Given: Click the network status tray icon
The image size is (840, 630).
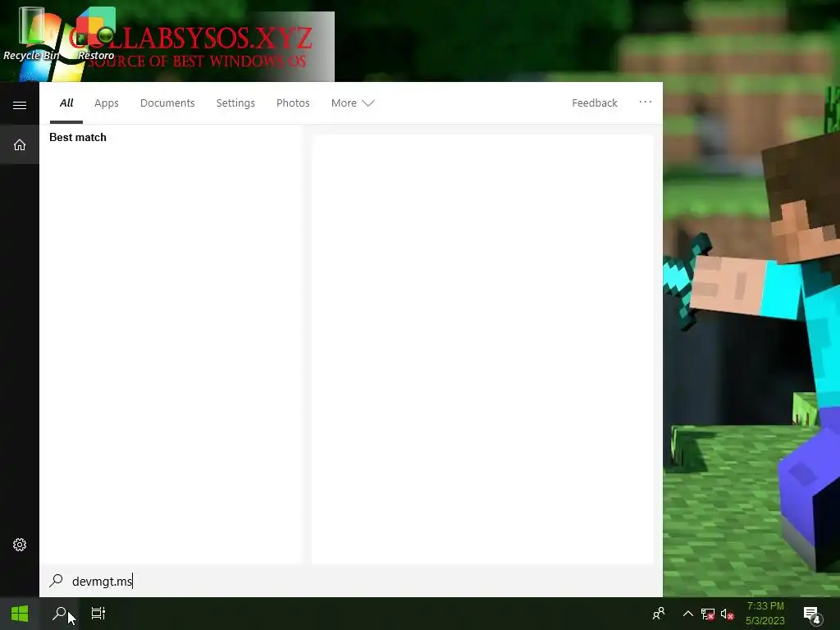Looking at the screenshot, I should 708,614.
